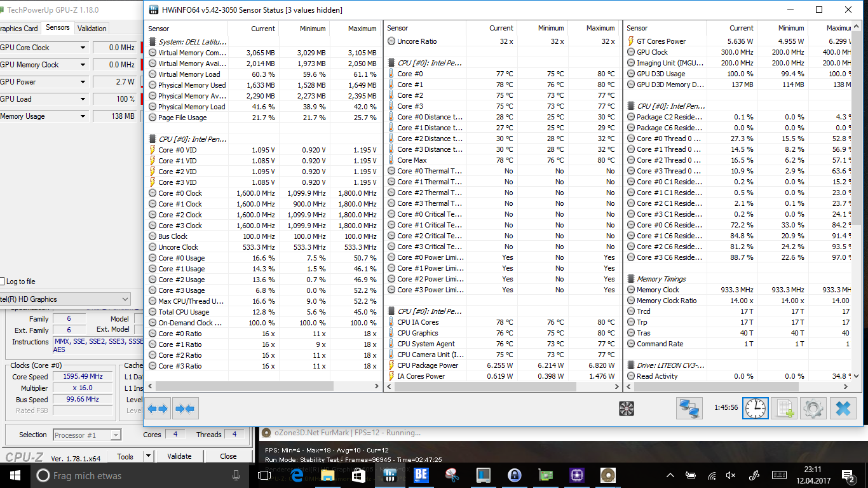Select the Graphics Card tab in GPU-Z
Image resolution: width=868 pixels, height=488 pixels.
[x=18, y=29]
